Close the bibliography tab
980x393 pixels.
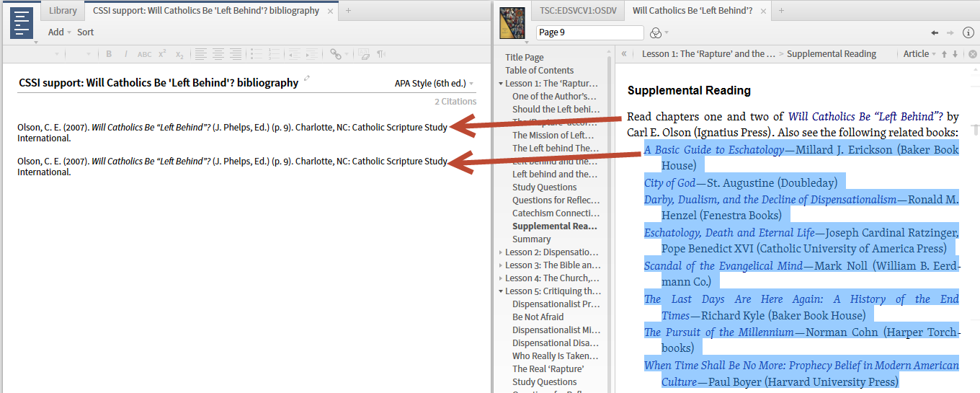point(330,11)
